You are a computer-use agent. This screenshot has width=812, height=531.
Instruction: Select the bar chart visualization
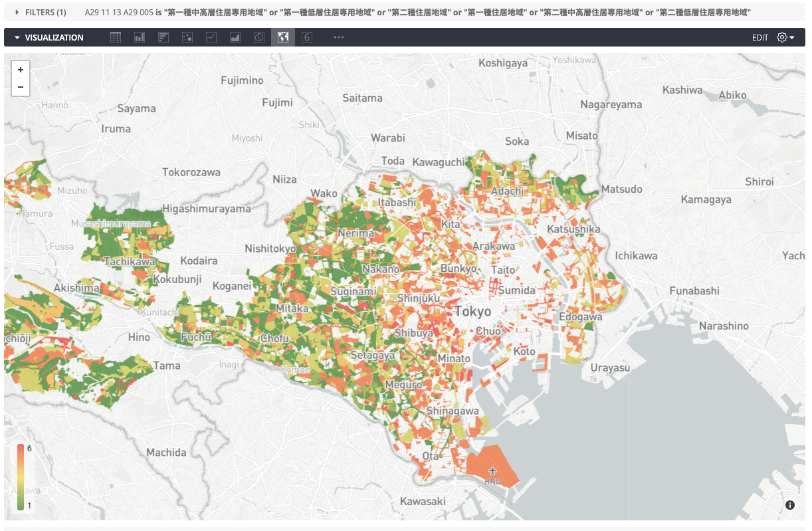tap(139, 37)
